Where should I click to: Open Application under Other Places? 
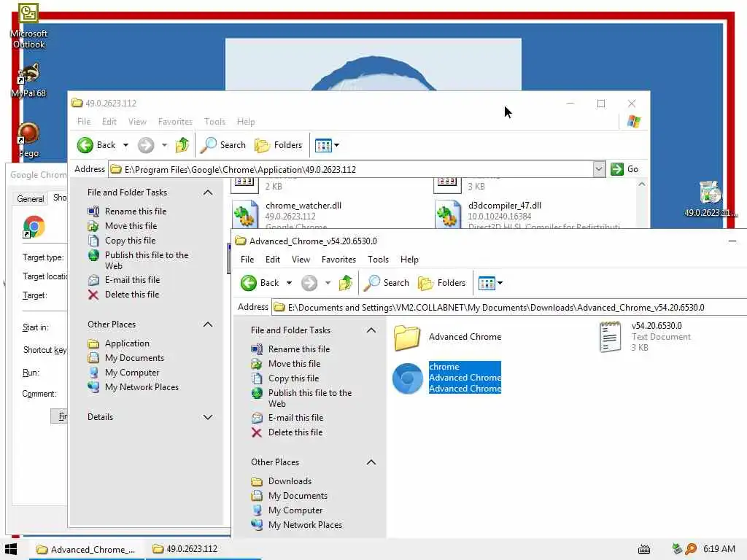tap(119, 343)
